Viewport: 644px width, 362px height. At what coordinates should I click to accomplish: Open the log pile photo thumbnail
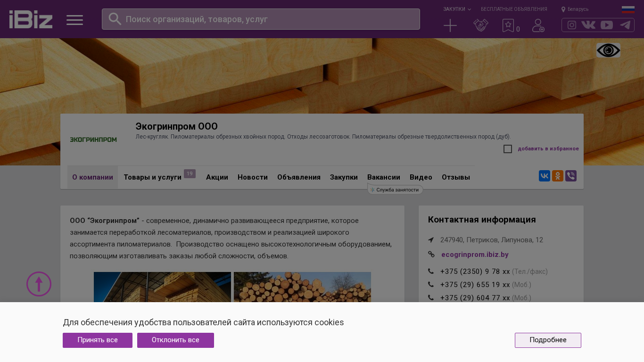coord(302,287)
